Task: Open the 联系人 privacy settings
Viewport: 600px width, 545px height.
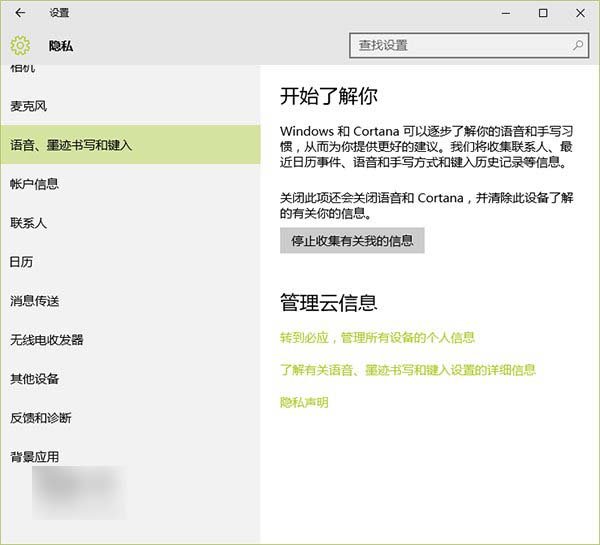Action: pyautogui.click(x=29, y=223)
